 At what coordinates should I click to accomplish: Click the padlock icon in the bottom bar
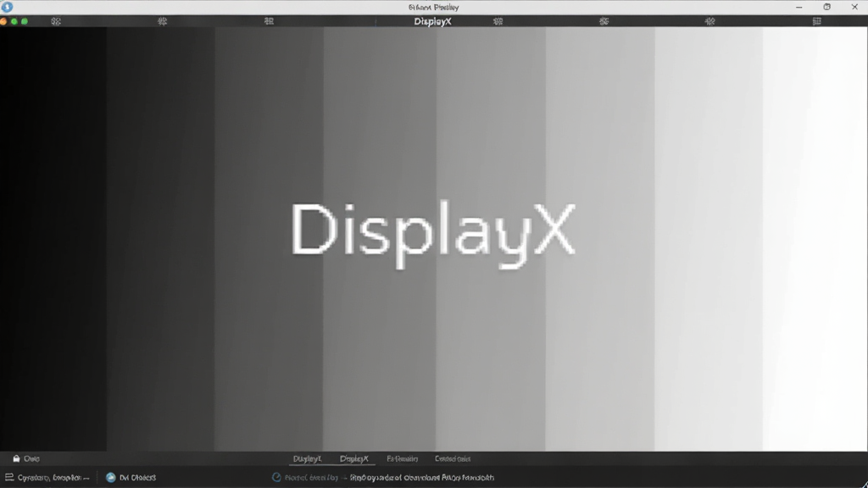tap(17, 458)
